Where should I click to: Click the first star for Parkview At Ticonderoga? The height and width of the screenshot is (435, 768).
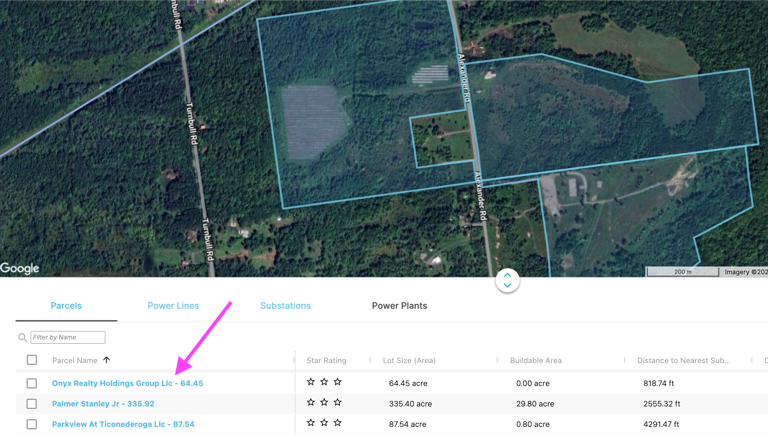click(311, 424)
